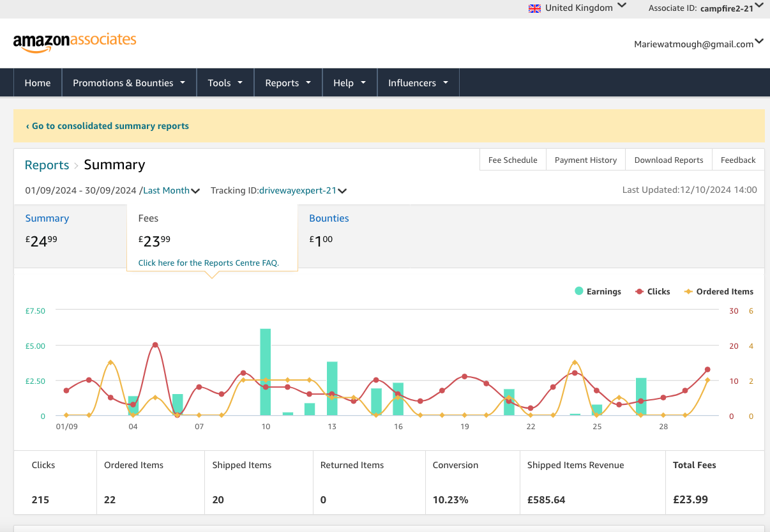This screenshot has height=532, width=770.
Task: Go to consolidated summary reports link
Action: pyautogui.click(x=107, y=126)
